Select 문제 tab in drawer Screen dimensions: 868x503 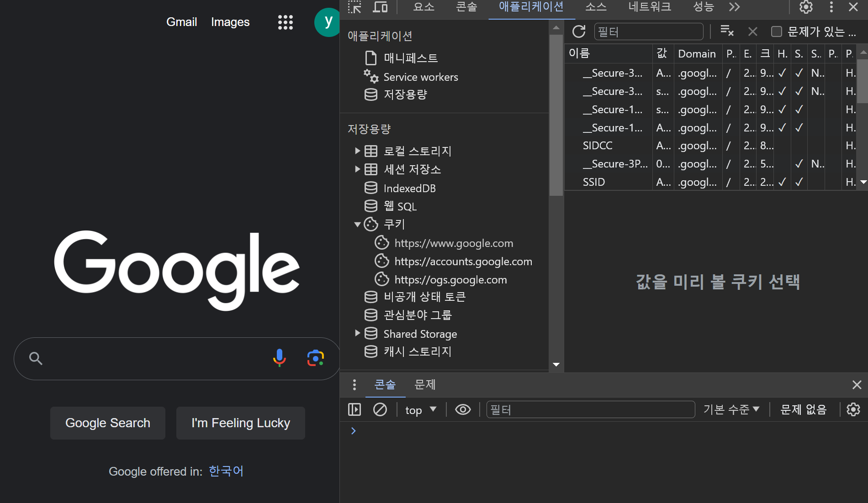point(425,385)
